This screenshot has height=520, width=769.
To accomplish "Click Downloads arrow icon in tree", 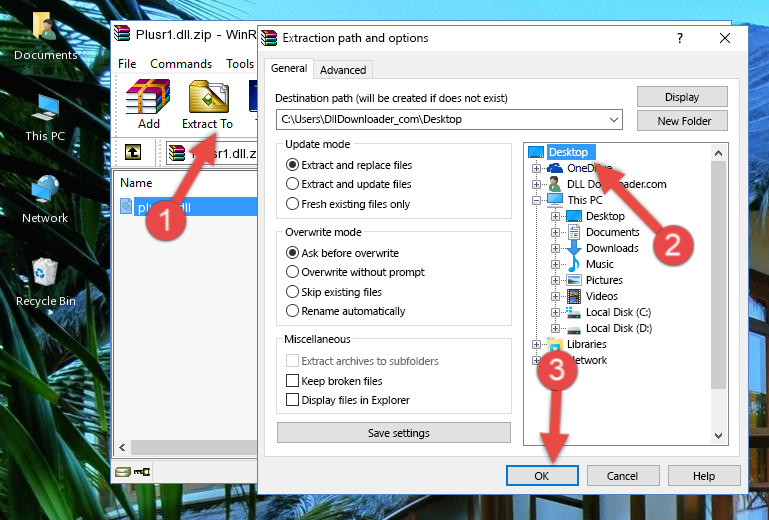I will [x=573, y=248].
